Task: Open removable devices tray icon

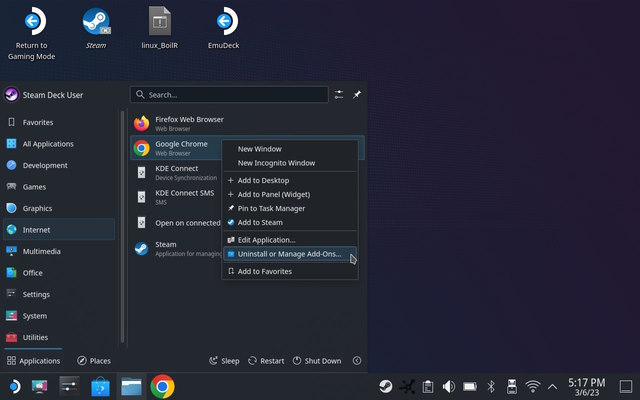Action: point(511,386)
